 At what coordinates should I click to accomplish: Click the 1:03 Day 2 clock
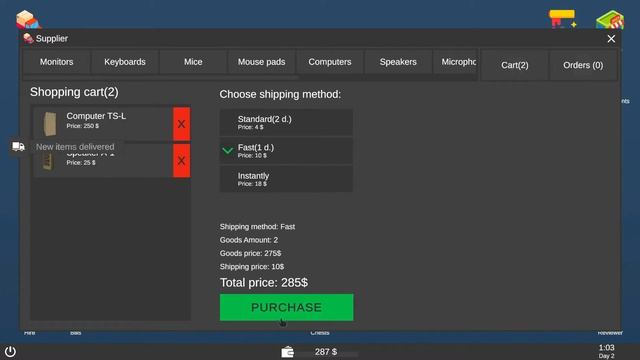coord(607,351)
